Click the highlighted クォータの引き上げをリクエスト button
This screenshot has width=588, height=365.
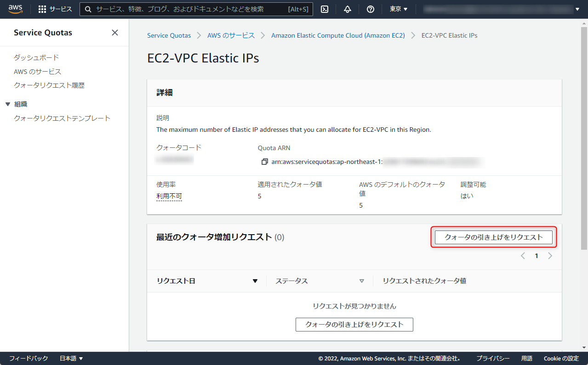494,237
